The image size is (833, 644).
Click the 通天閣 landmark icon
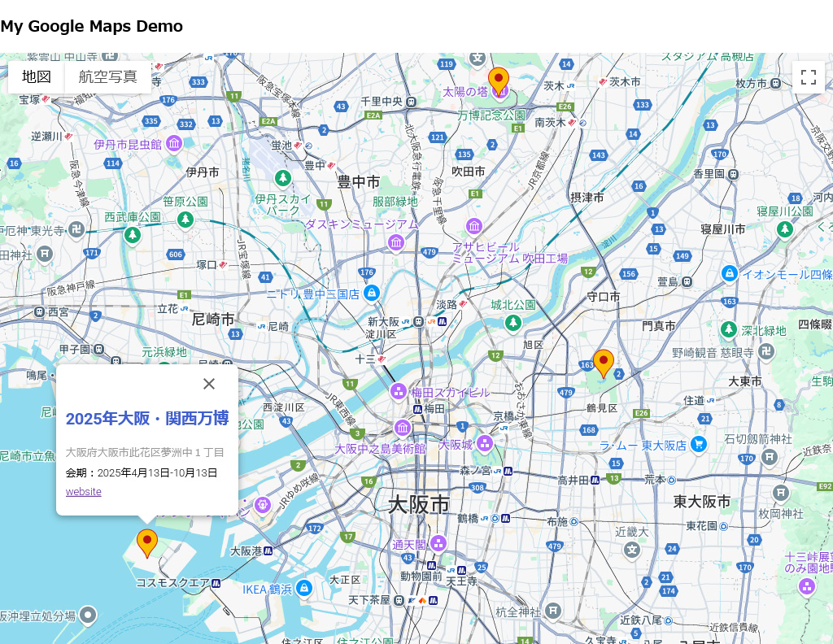click(438, 543)
